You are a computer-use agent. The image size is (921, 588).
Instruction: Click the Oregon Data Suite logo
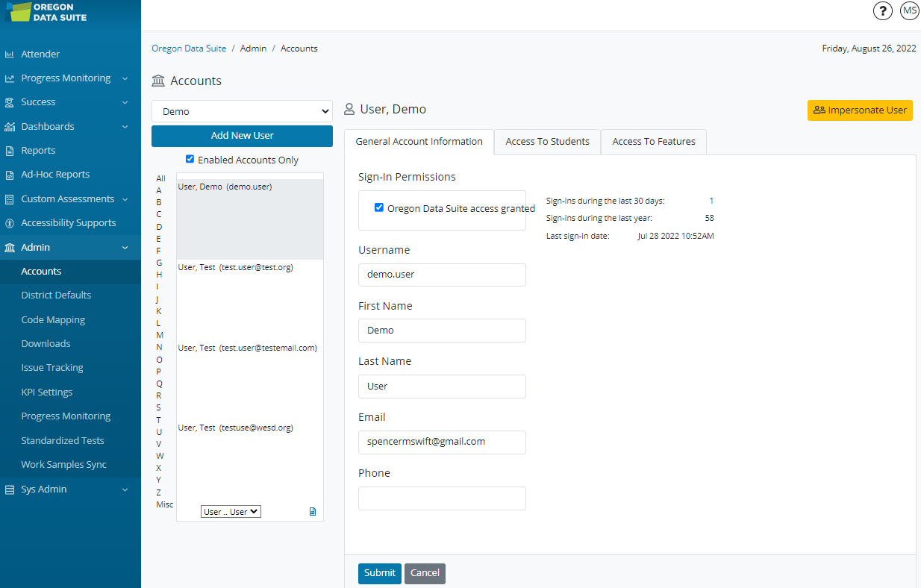[x=46, y=12]
